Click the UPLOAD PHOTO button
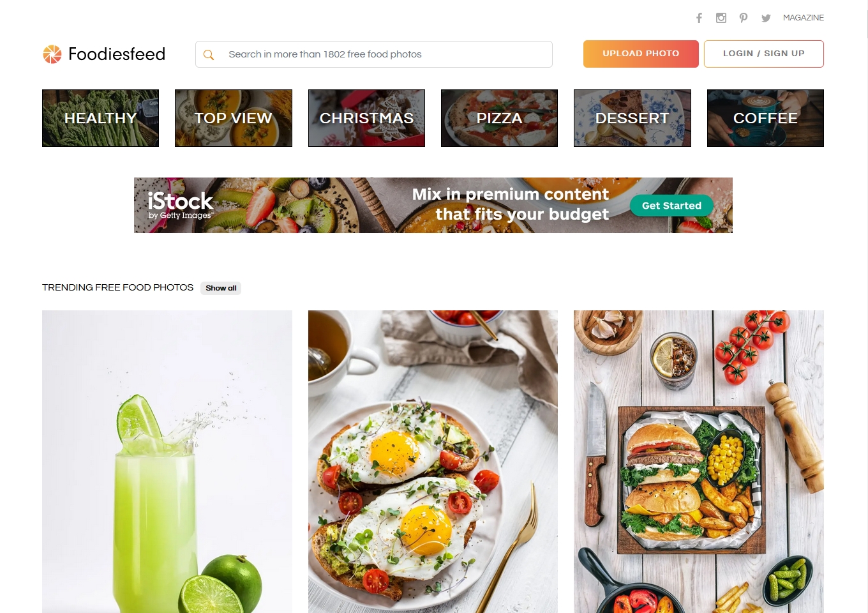The width and height of the screenshot is (868, 613). [x=641, y=54]
